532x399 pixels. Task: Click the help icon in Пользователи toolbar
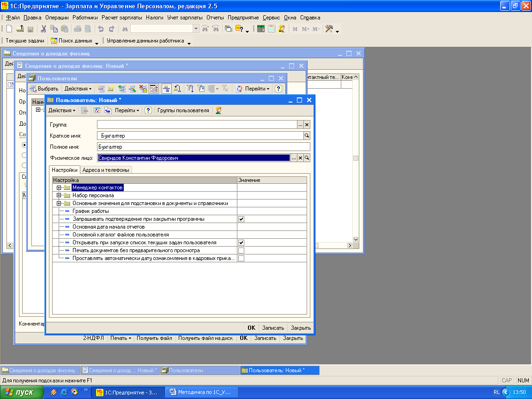(x=278, y=89)
